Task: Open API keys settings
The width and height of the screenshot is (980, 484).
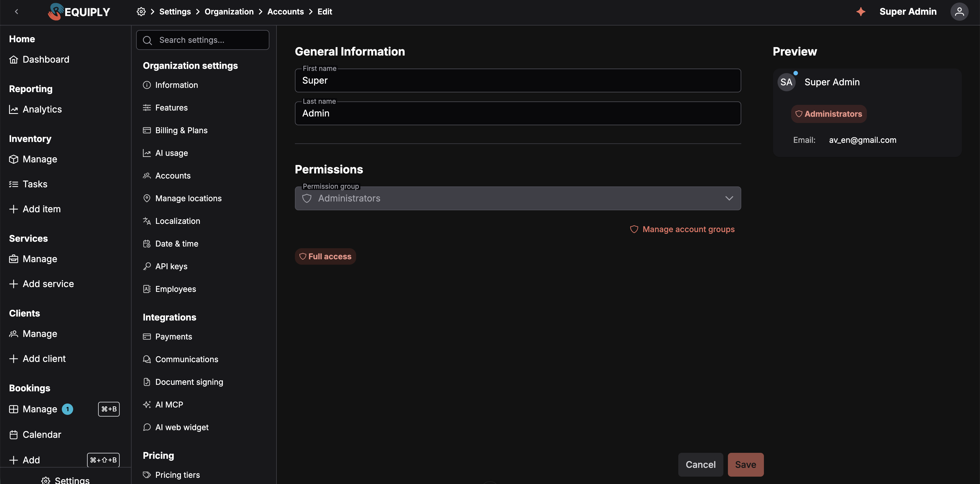Action: click(165, 267)
